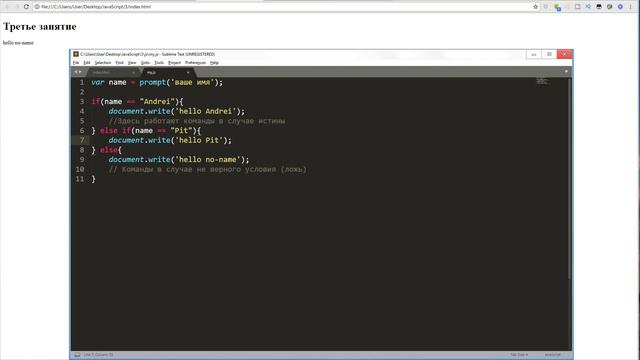Screen dimensions: 640x360
Task: Open the JavaScript syntax selector in status bar
Action: pyautogui.click(x=553, y=355)
